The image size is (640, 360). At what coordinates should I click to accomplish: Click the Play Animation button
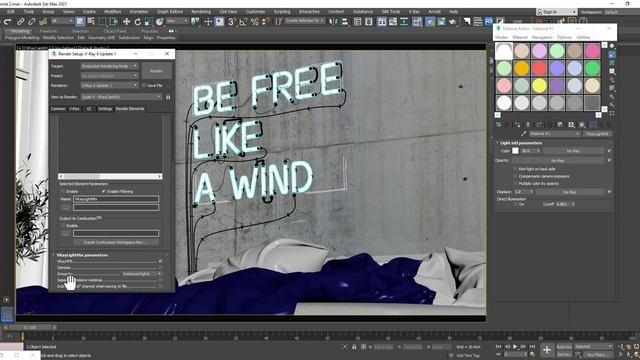click(x=515, y=347)
